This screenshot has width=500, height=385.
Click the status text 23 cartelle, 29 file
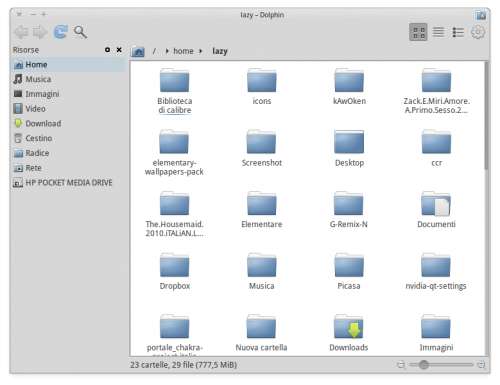(183, 365)
